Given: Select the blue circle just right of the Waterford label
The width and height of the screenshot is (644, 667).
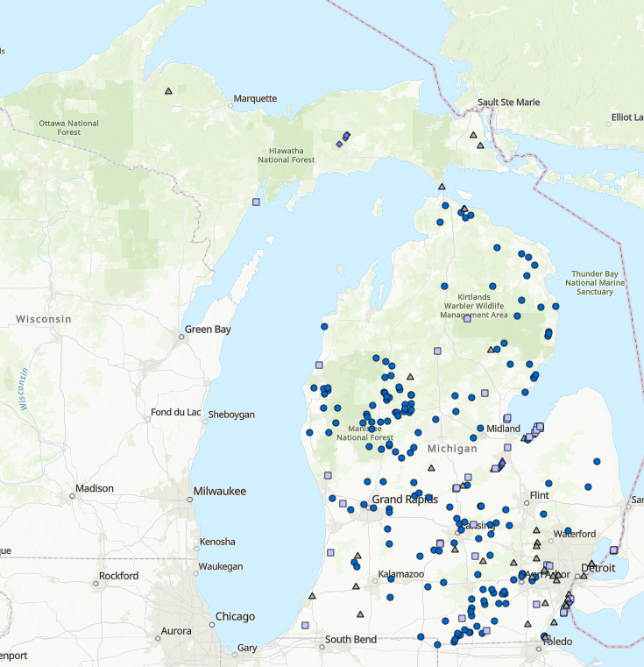Looking at the screenshot, I should 568,531.
